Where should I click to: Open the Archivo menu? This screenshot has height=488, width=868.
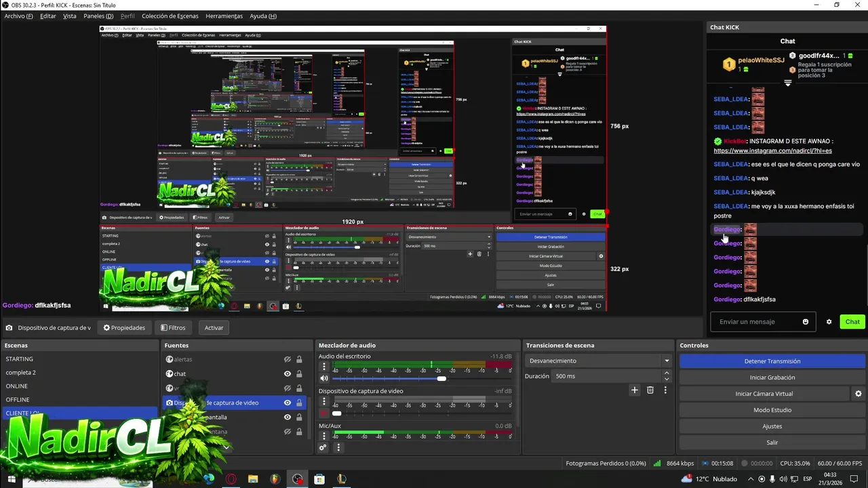(18, 16)
